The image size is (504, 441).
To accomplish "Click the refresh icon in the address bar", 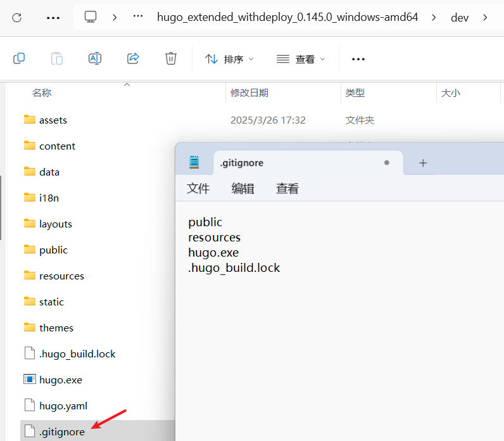I will (17, 17).
